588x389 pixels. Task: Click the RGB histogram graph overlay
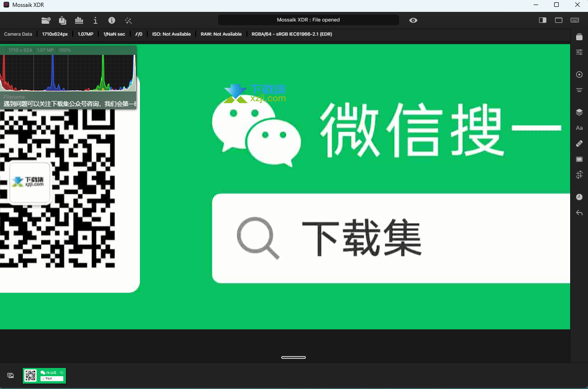coord(68,73)
